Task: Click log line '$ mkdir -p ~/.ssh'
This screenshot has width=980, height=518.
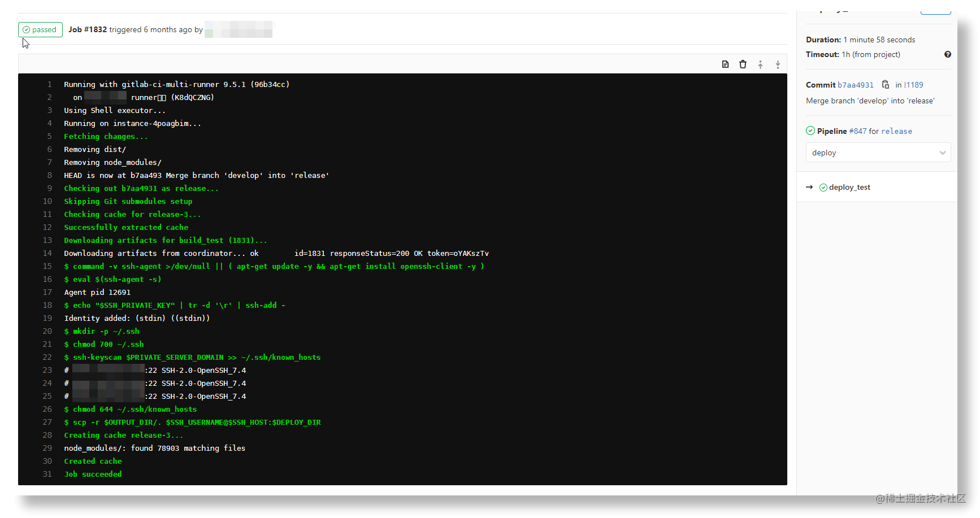Action: [x=102, y=331]
